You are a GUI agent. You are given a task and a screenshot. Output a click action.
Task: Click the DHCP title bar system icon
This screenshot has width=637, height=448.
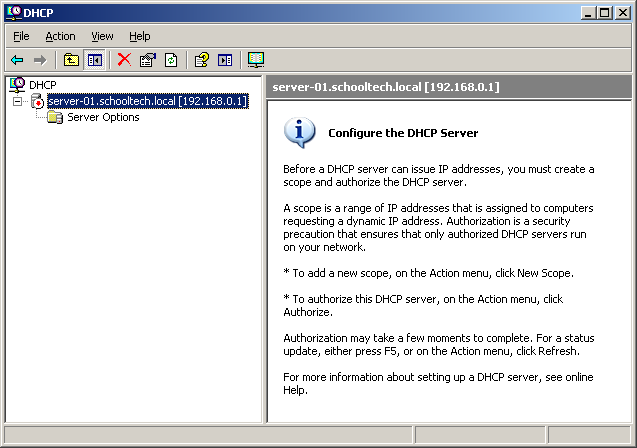(12, 12)
